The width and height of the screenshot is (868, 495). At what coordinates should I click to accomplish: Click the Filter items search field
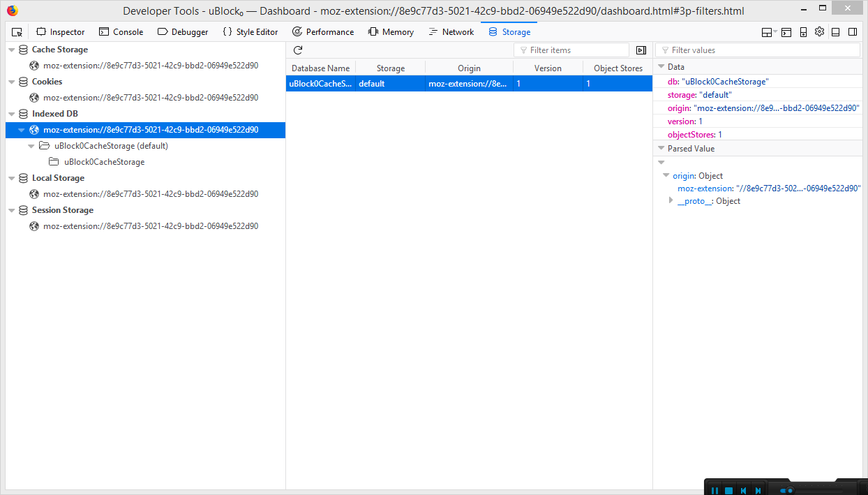571,50
